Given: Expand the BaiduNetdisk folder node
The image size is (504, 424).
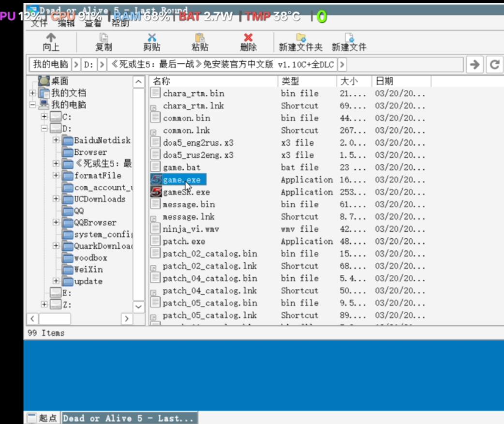Looking at the screenshot, I should (x=56, y=140).
